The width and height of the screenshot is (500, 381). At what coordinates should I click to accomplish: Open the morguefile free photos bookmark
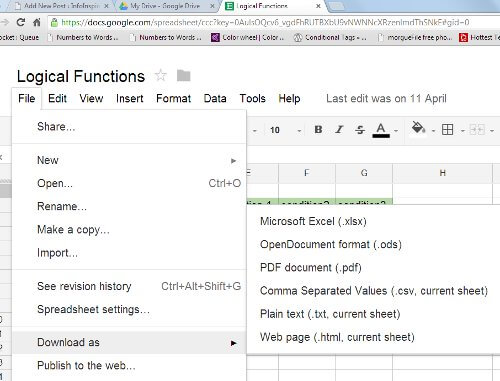pyautogui.click(x=415, y=38)
